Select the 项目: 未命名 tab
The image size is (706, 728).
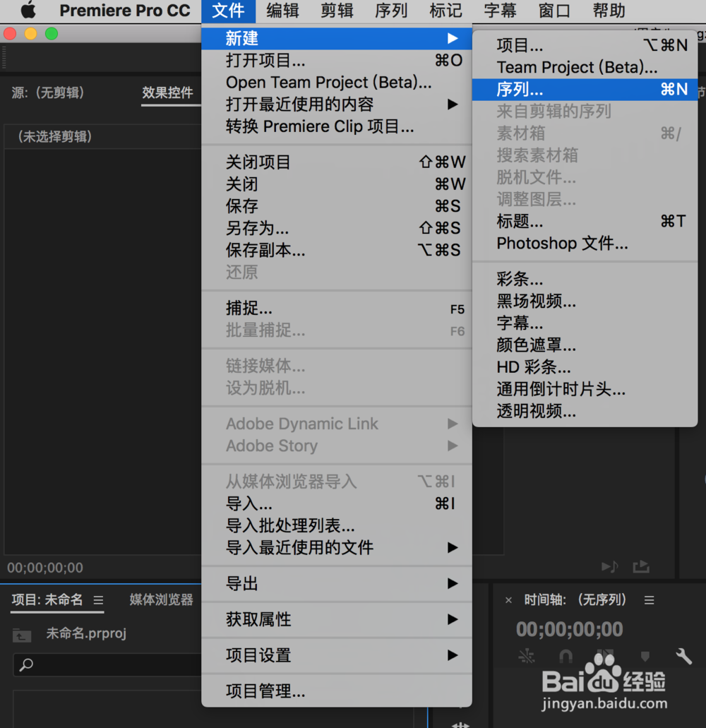pos(47,600)
